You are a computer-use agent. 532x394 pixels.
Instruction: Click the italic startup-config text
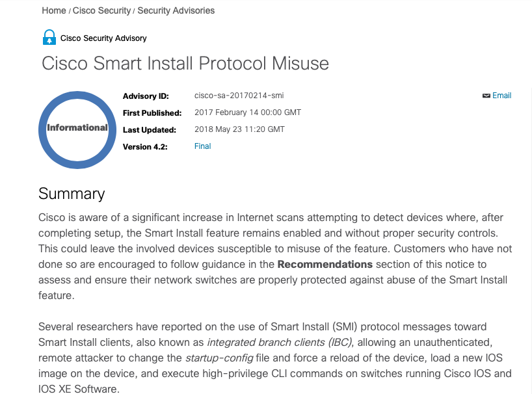coord(219,358)
